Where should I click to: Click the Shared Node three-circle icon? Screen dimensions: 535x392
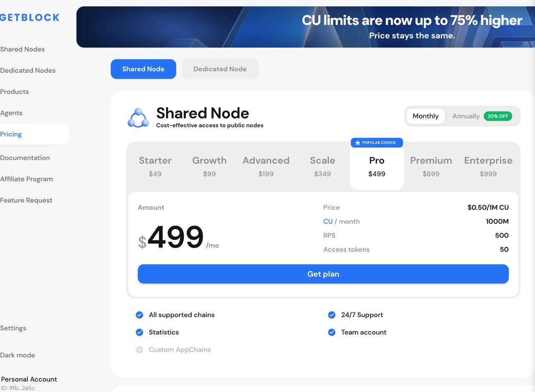138,118
